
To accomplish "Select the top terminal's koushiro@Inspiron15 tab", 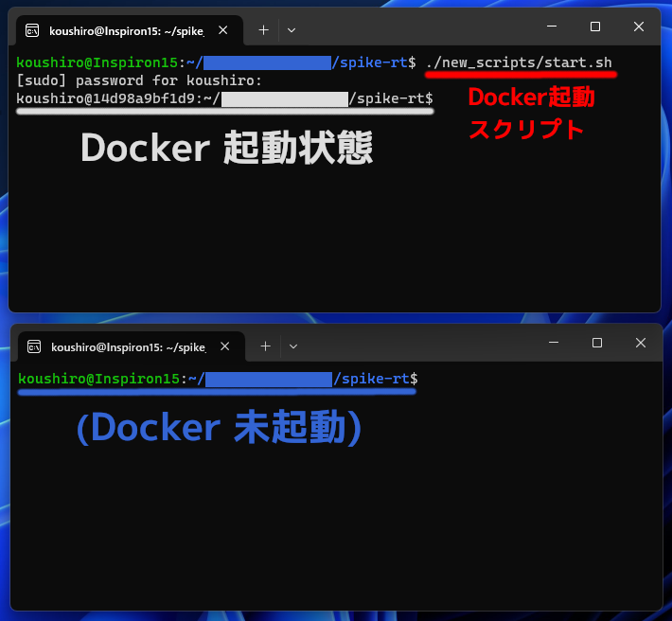I will [130, 31].
